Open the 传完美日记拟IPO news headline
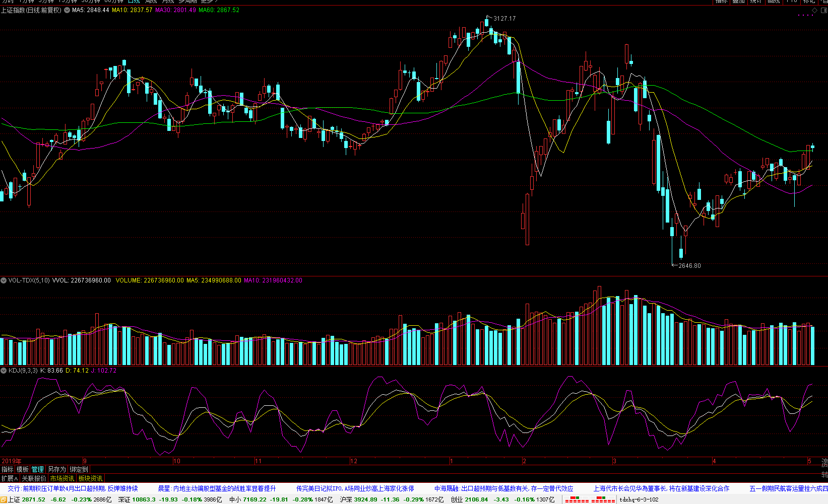Image resolution: width=828 pixels, height=504 pixels. click(x=355, y=488)
